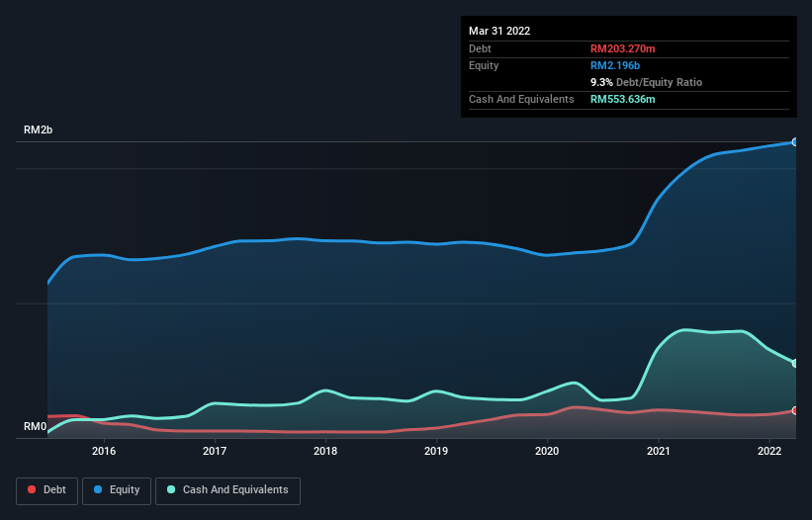This screenshot has height=520, width=812.
Task: Click the Debt row label in tooltip
Action: pos(480,48)
